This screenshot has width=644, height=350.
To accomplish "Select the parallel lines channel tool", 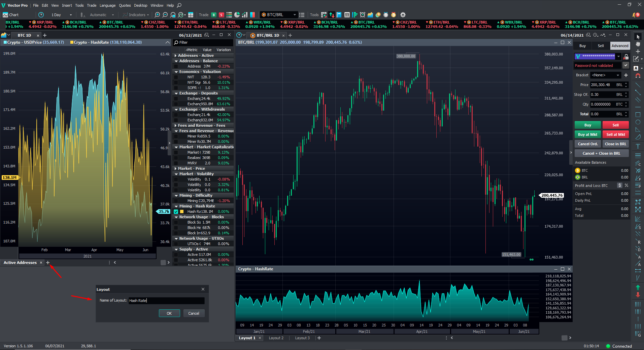I will (638, 100).
